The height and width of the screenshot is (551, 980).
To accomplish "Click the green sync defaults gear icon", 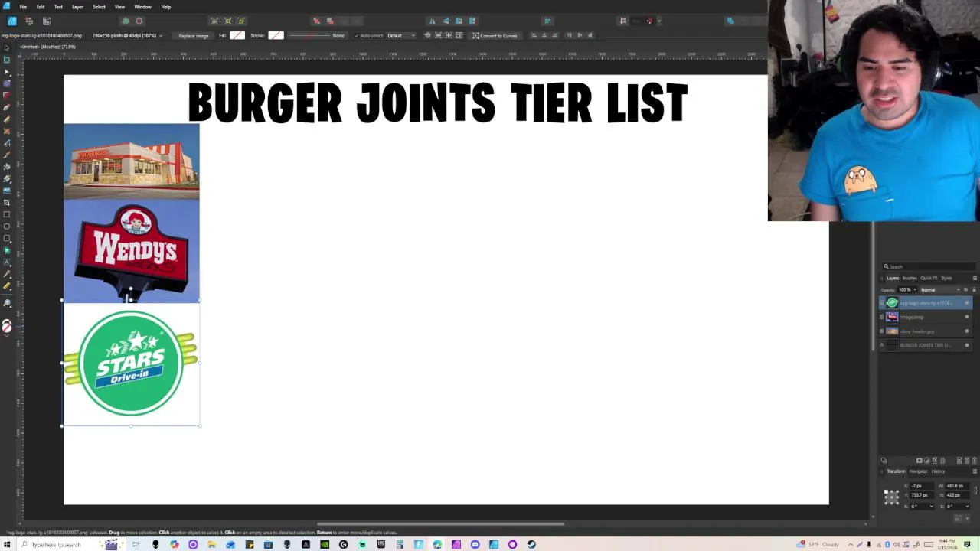I will (x=126, y=21).
